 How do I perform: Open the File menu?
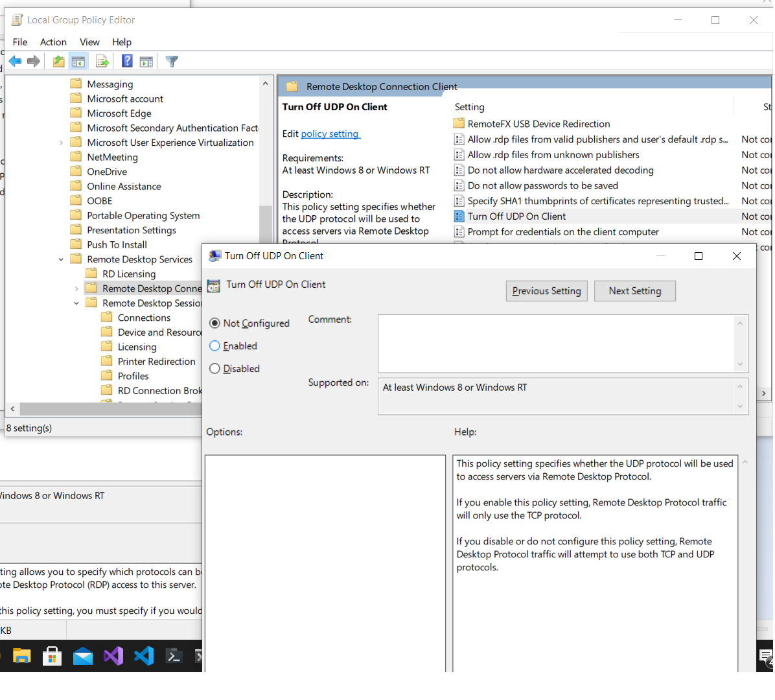point(20,42)
